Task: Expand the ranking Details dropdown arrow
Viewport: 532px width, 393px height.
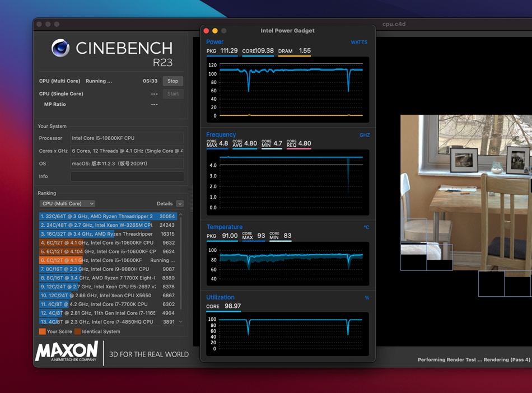Action: tap(180, 204)
